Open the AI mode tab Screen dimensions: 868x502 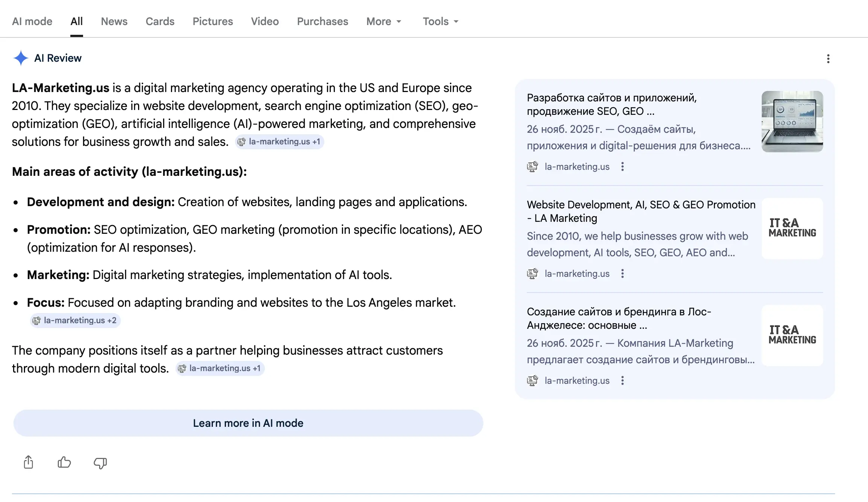(x=32, y=21)
